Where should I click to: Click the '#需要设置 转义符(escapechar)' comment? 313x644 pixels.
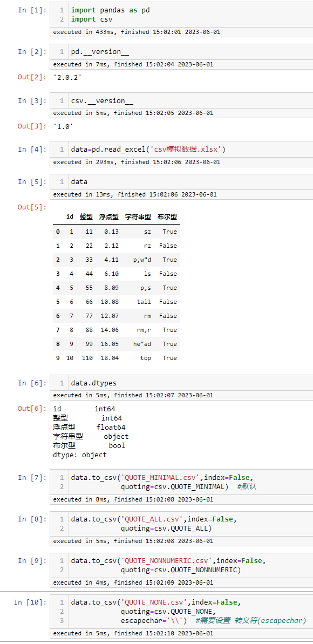[x=250, y=620]
